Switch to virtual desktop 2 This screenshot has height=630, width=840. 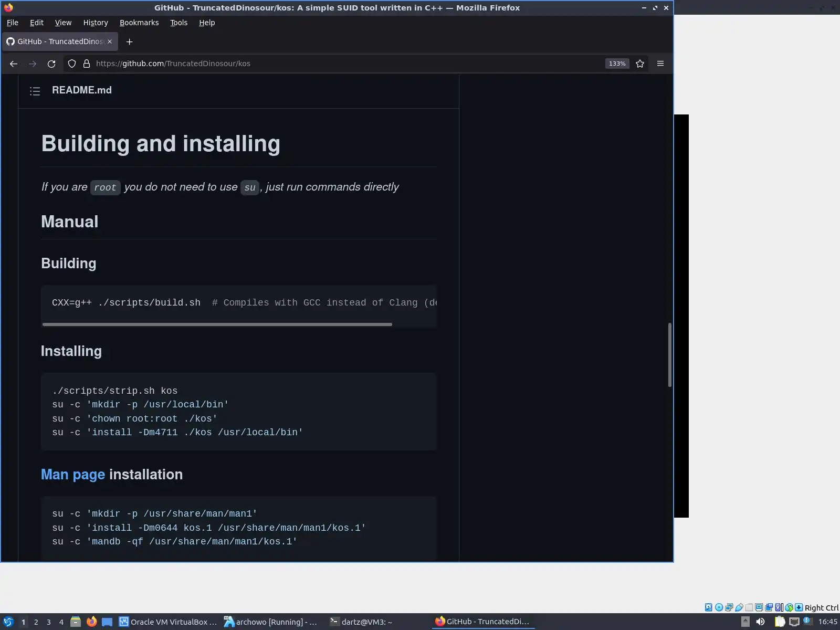[36, 622]
